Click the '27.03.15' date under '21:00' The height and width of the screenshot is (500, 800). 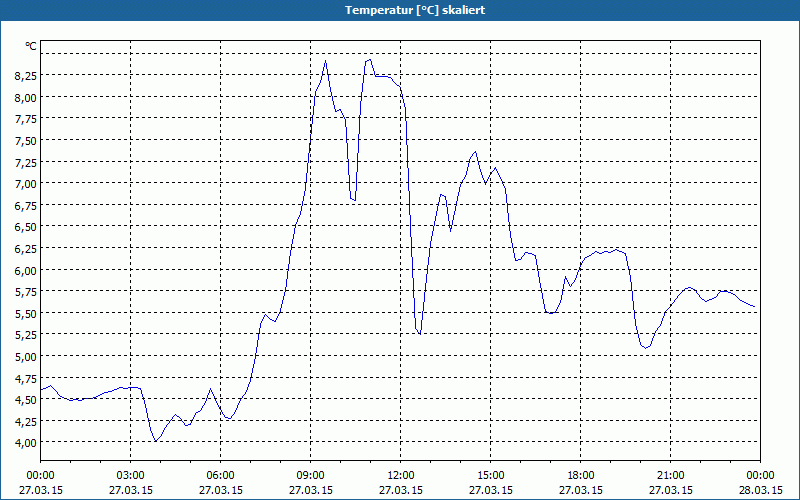point(670,490)
